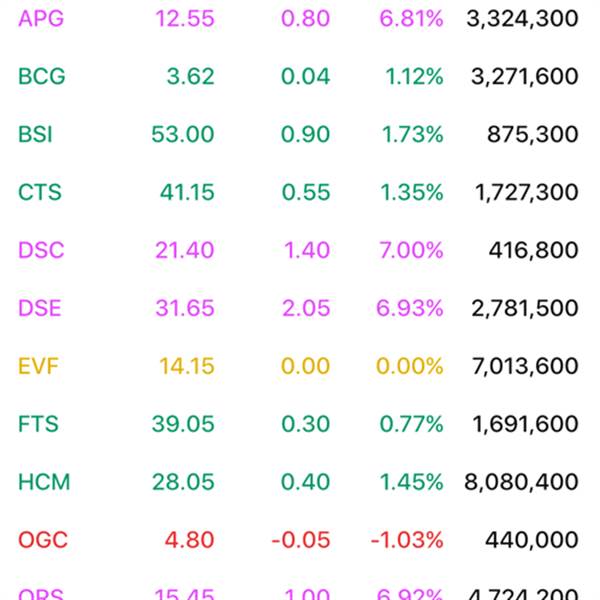The height and width of the screenshot is (600, 600).
Task: Click OGC's -1.03% change
Action: coord(407,540)
